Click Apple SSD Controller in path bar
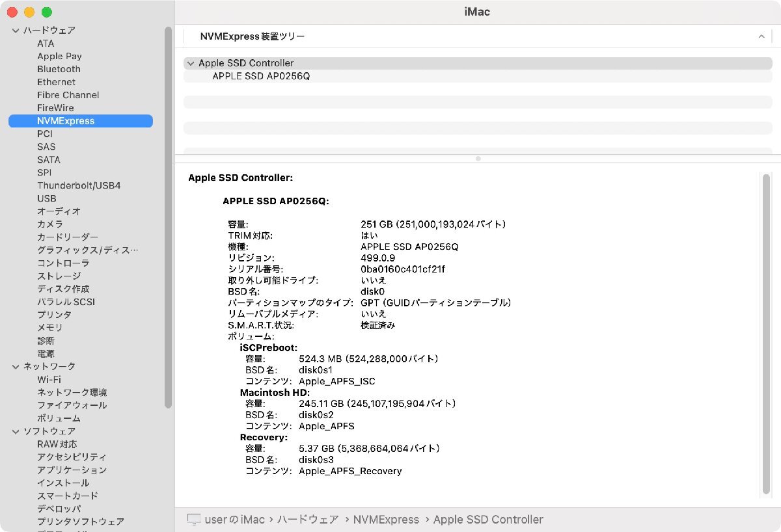The height and width of the screenshot is (532, 781). 488,520
